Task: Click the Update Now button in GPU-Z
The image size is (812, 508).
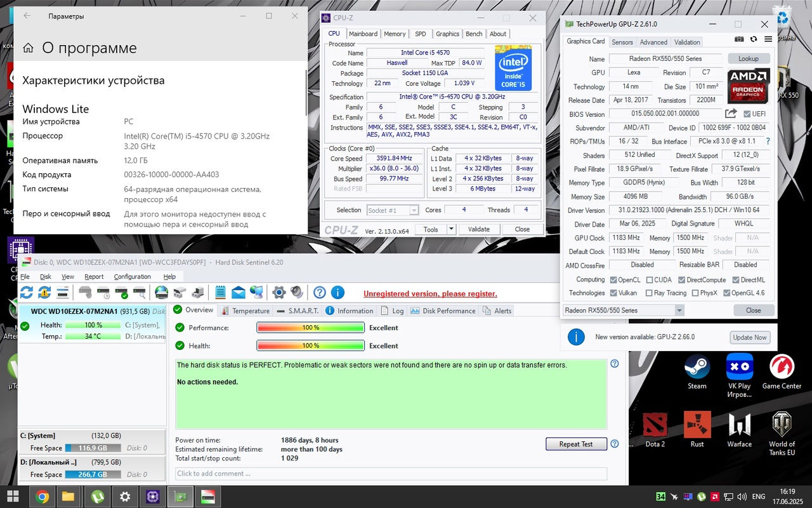Action: click(x=750, y=337)
